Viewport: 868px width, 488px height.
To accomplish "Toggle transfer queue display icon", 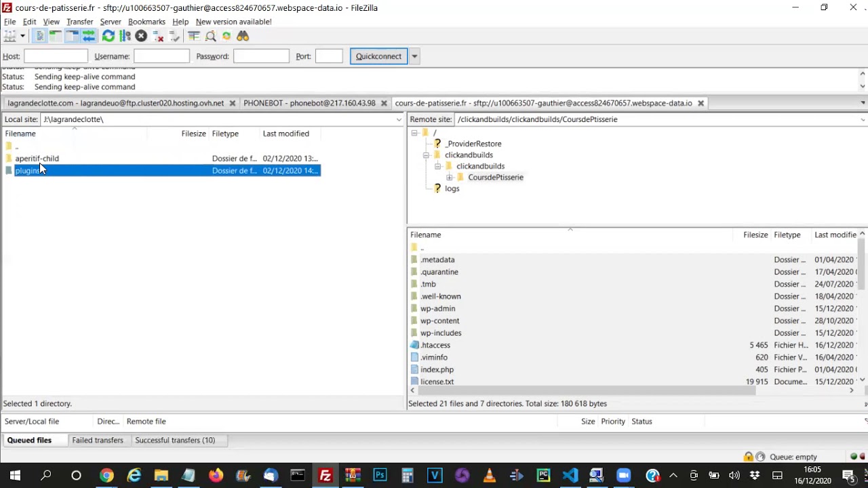I will 88,36.
